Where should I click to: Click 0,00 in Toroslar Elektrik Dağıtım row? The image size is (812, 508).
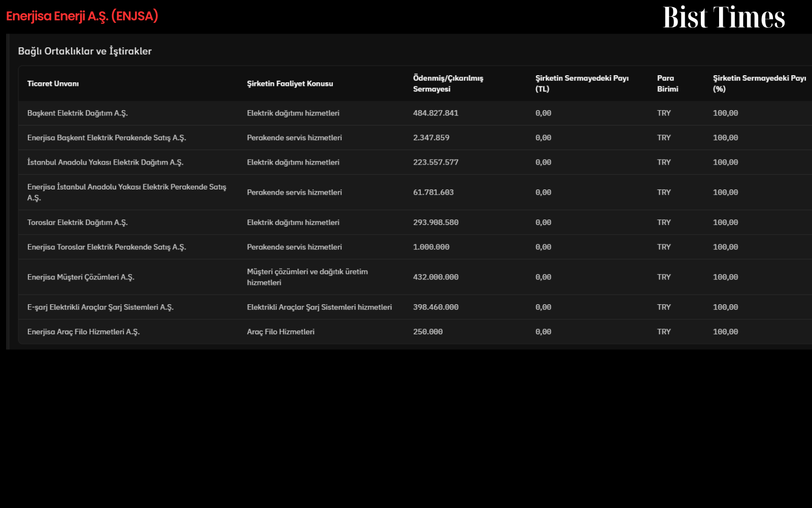tap(543, 223)
